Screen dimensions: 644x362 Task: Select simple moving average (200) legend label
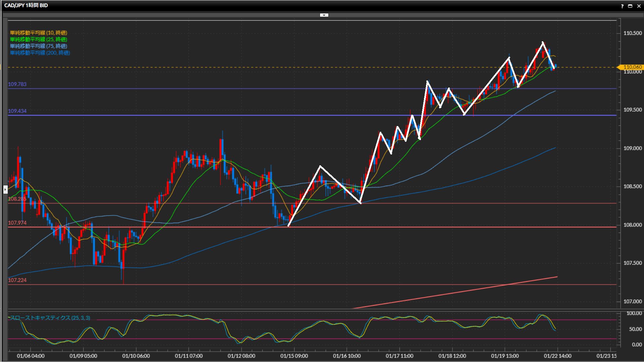tap(40, 53)
